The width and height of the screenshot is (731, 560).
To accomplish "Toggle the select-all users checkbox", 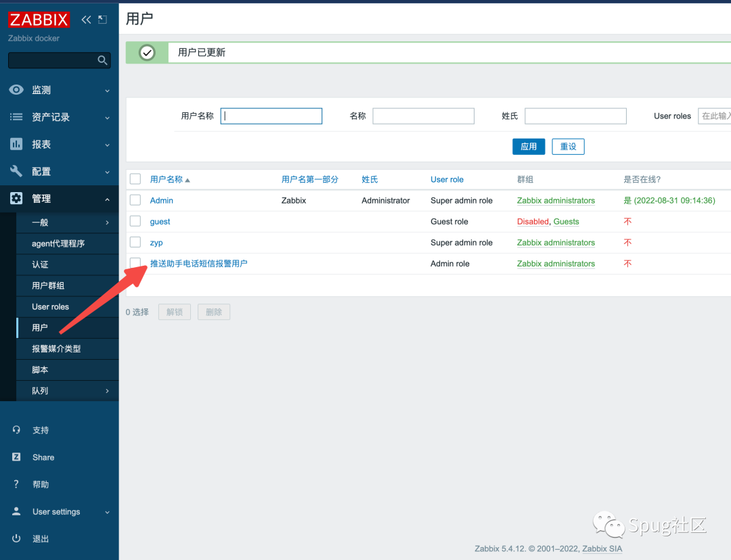I will 135,179.
